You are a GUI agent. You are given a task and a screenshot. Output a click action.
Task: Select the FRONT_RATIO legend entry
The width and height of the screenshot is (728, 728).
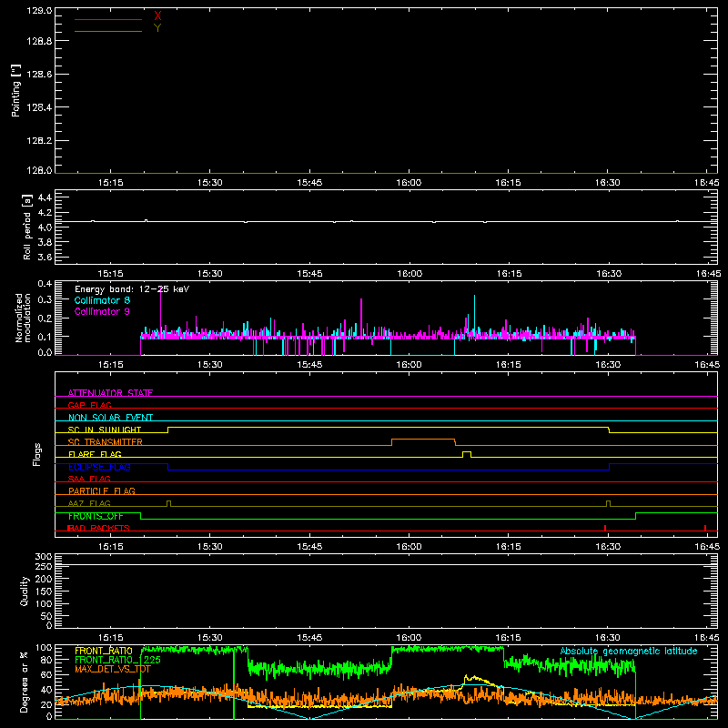104,651
